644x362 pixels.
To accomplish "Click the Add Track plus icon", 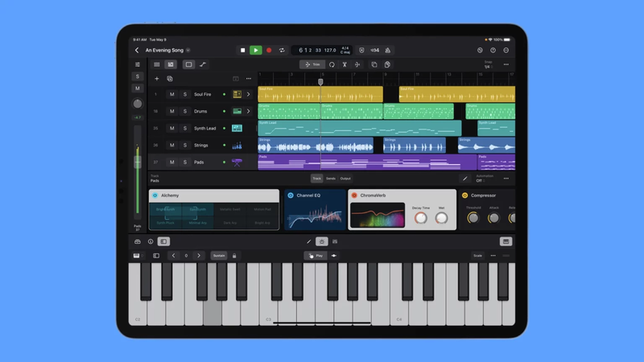I will point(157,79).
